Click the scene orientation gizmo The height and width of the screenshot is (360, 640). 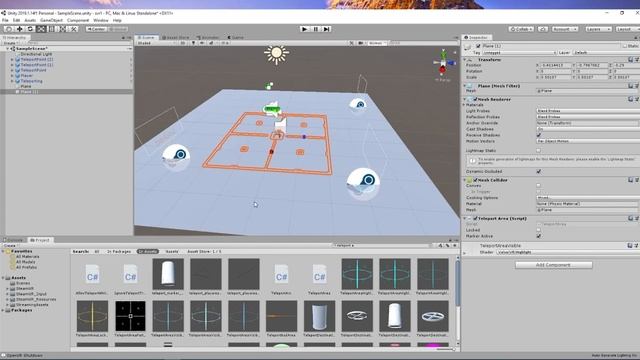pos(443,63)
